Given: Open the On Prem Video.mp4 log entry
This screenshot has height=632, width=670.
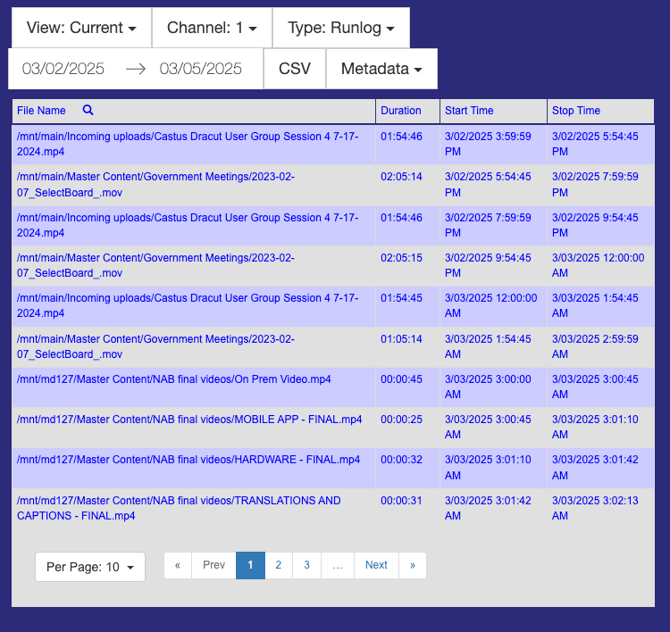Looking at the screenshot, I should pos(173,380).
